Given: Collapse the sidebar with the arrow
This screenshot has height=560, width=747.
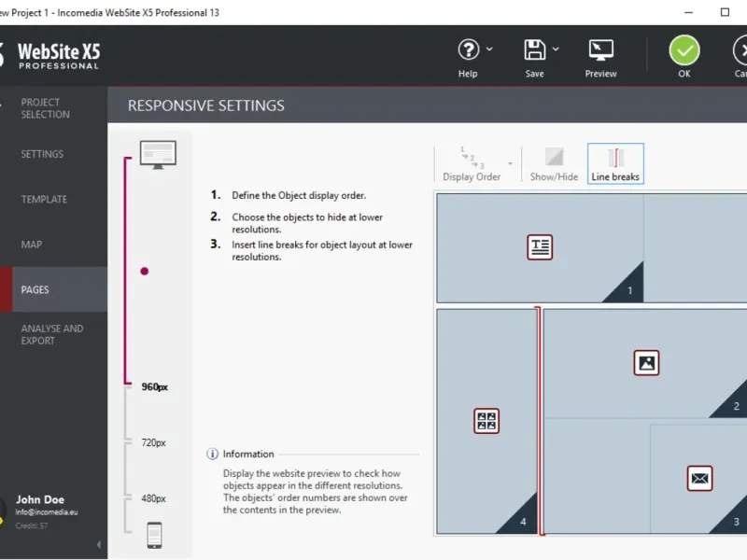Looking at the screenshot, I should tap(99, 544).
